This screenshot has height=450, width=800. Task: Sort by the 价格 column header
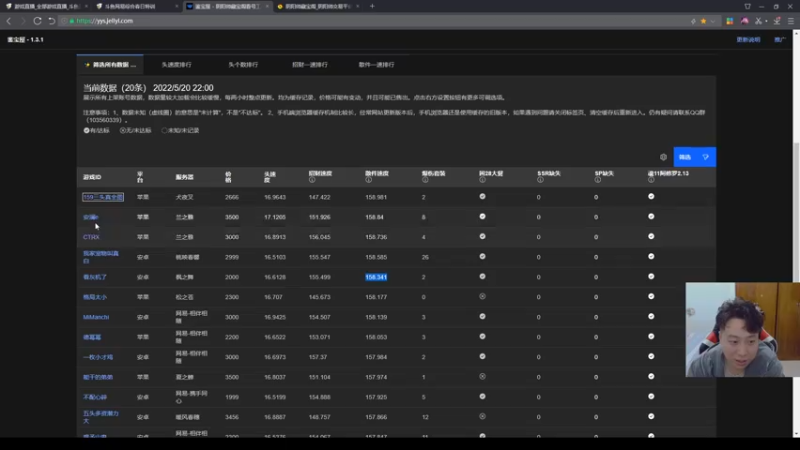coord(228,177)
